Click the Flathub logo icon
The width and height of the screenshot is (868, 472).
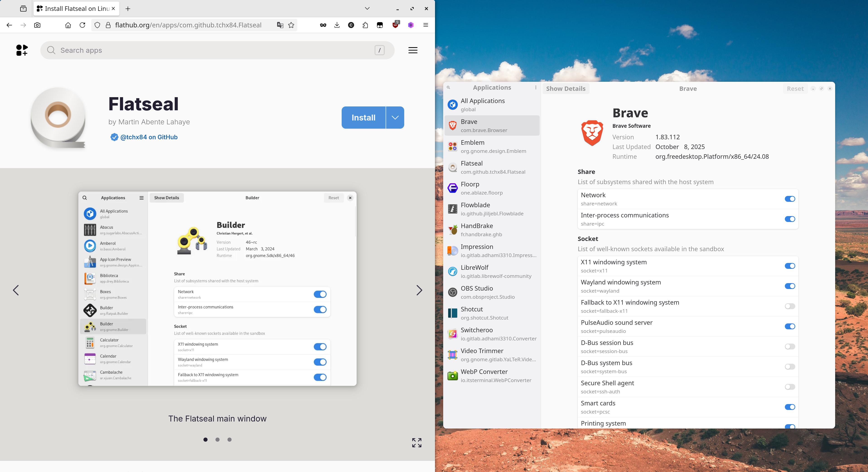coord(22,50)
